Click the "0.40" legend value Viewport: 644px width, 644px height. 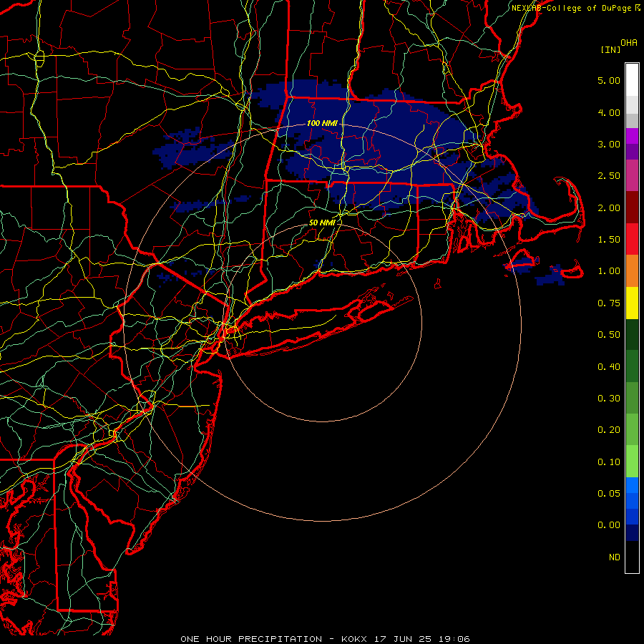609,367
